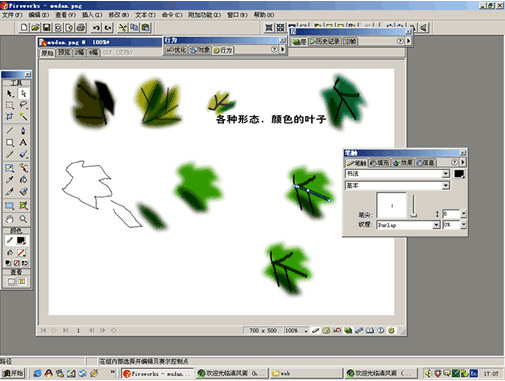Select the Text tool
The width and height of the screenshot is (505, 381).
(23, 143)
